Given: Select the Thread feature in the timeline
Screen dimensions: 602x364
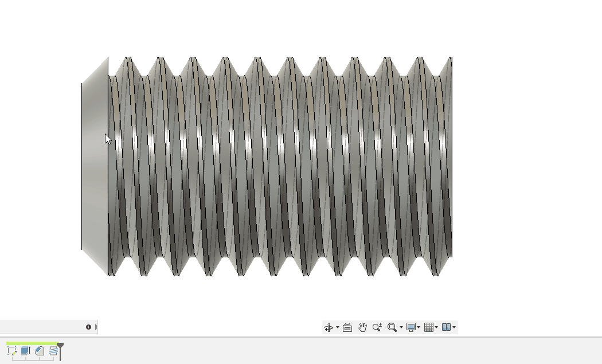Looking at the screenshot, I should 52,351.
